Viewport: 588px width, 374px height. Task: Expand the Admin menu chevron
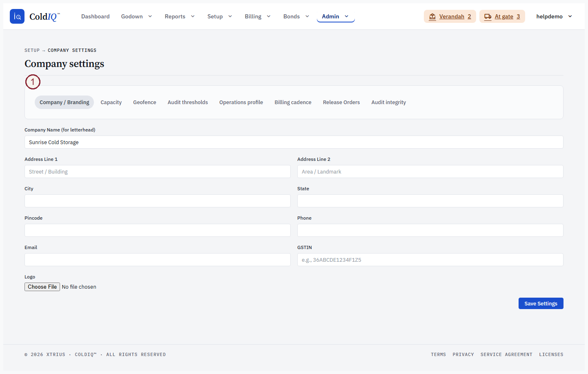(347, 16)
